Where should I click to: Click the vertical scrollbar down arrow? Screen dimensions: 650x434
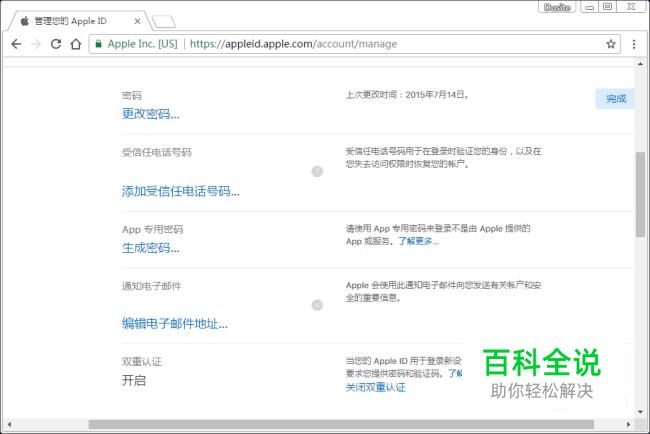pos(640,412)
